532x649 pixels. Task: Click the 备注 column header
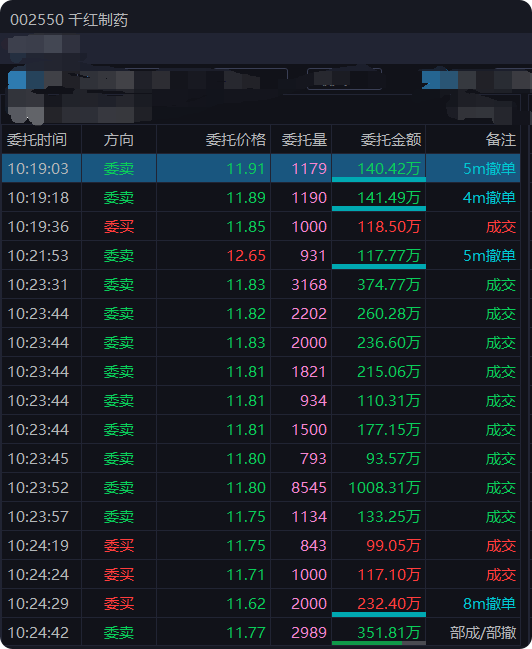tap(501, 140)
